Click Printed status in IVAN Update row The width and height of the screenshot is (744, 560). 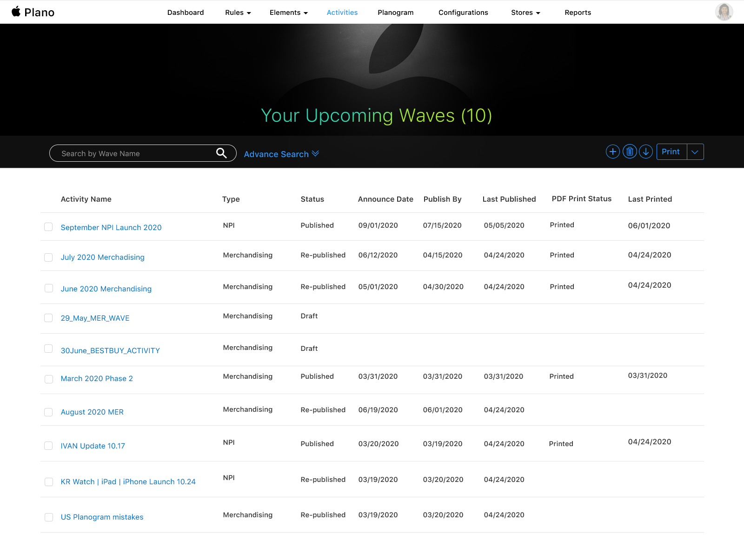point(561,443)
